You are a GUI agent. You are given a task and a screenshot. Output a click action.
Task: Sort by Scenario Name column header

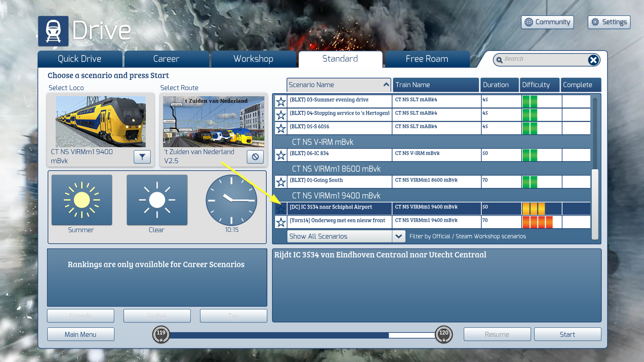[x=339, y=85]
